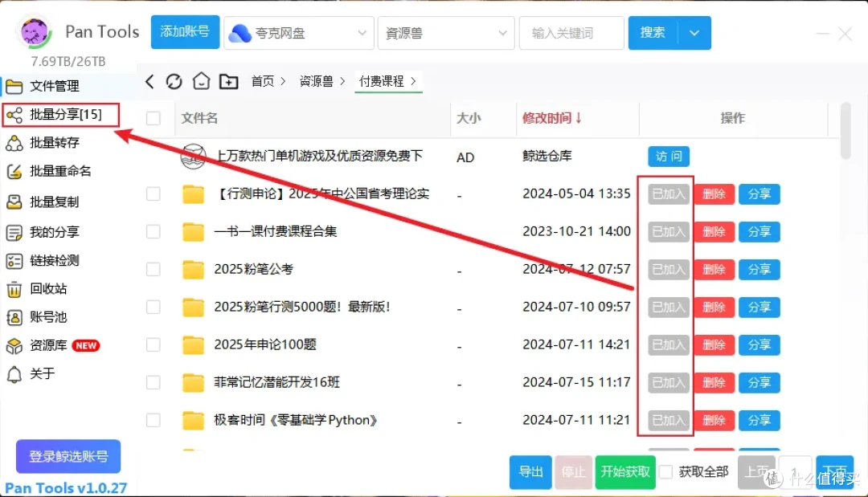Sort by 文件名 column header
Viewport: 868px width, 497px height.
[x=199, y=118]
